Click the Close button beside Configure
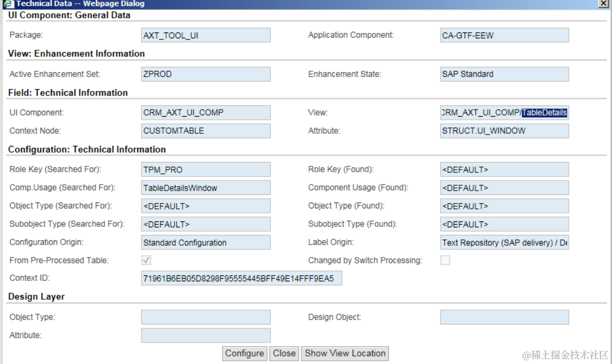Screen dimensions: 612x364 point(284,353)
